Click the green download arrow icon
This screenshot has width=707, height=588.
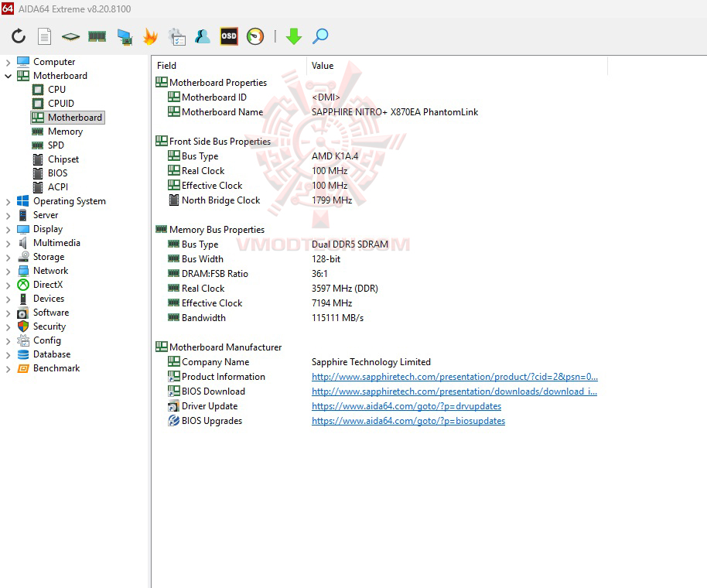[293, 36]
